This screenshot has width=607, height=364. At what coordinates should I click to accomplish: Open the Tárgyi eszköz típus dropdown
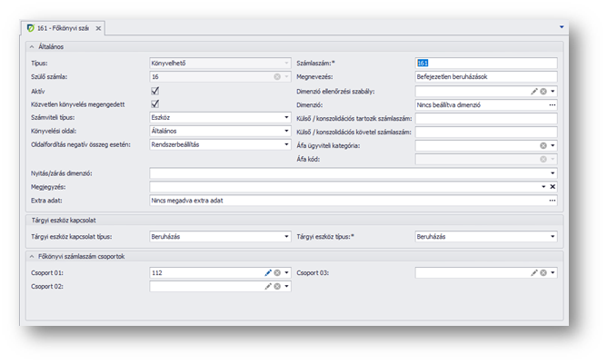pyautogui.click(x=552, y=236)
